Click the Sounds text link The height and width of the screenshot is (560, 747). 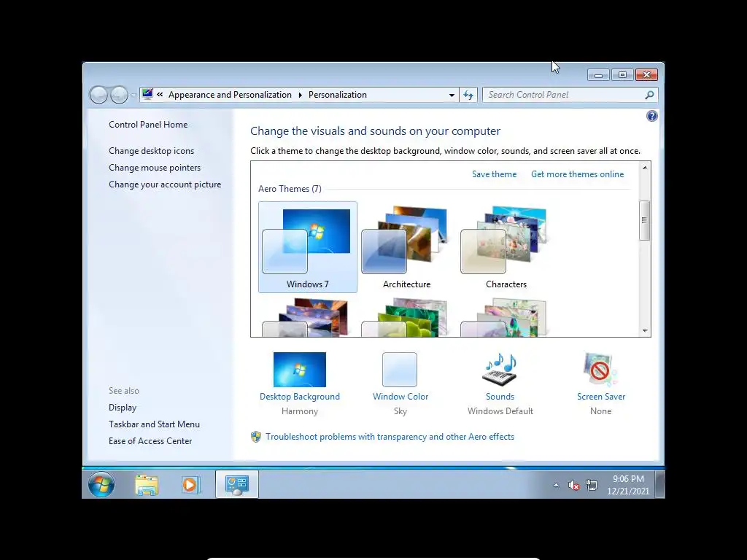500,397
